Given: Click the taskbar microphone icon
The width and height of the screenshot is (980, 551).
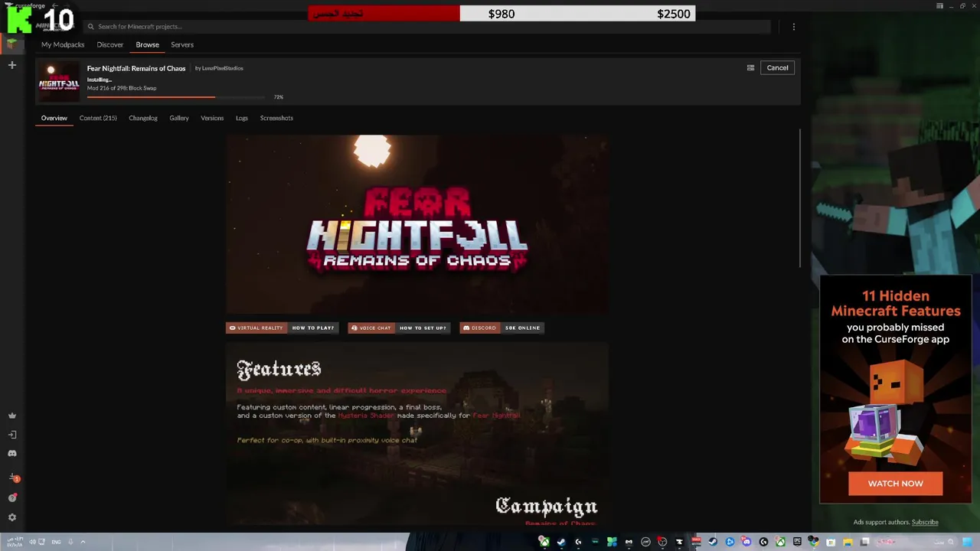Looking at the screenshot, I should (70, 542).
